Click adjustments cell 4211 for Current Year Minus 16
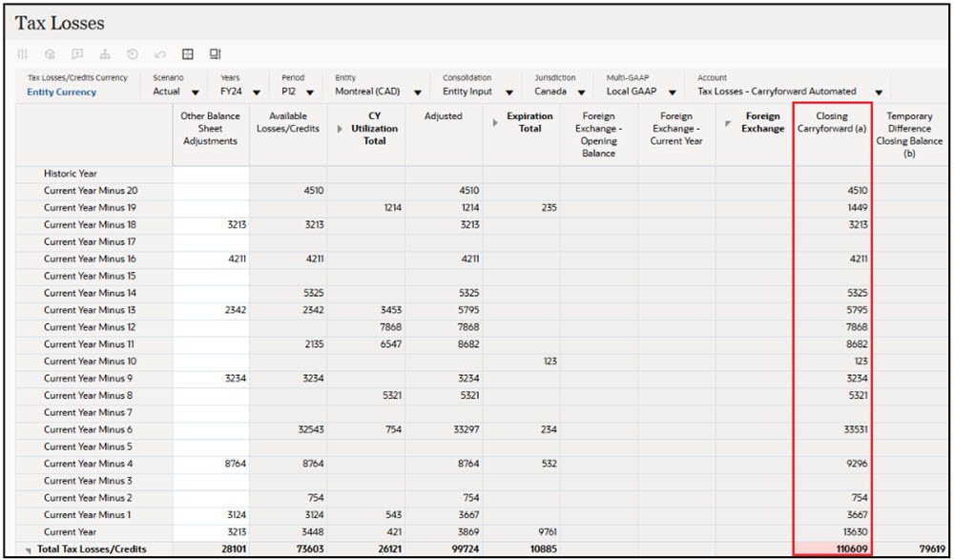Image resolution: width=954 pixels, height=560 pixels. (211, 259)
